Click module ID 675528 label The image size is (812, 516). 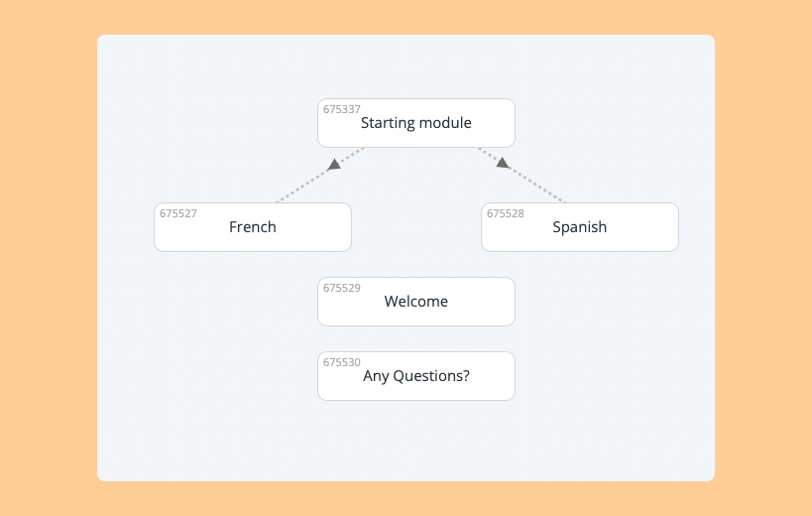point(506,213)
